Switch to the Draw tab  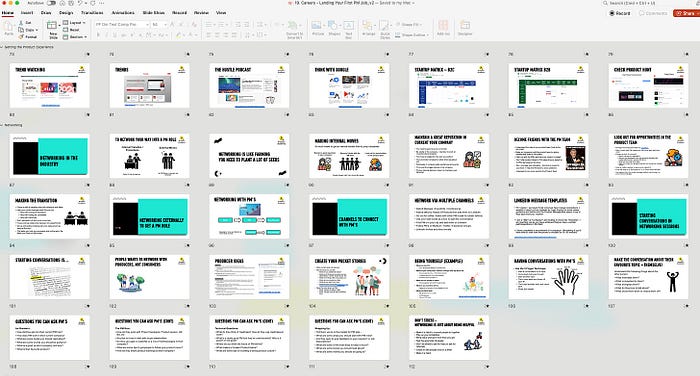(x=46, y=13)
